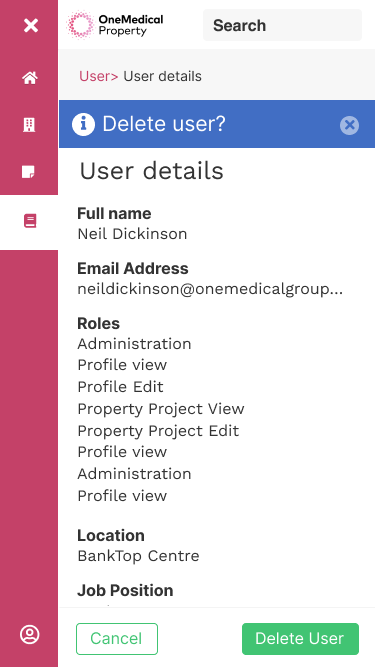The width and height of the screenshot is (375, 667).
Task: Follow the User breadcrumb link
Action: click(99, 76)
